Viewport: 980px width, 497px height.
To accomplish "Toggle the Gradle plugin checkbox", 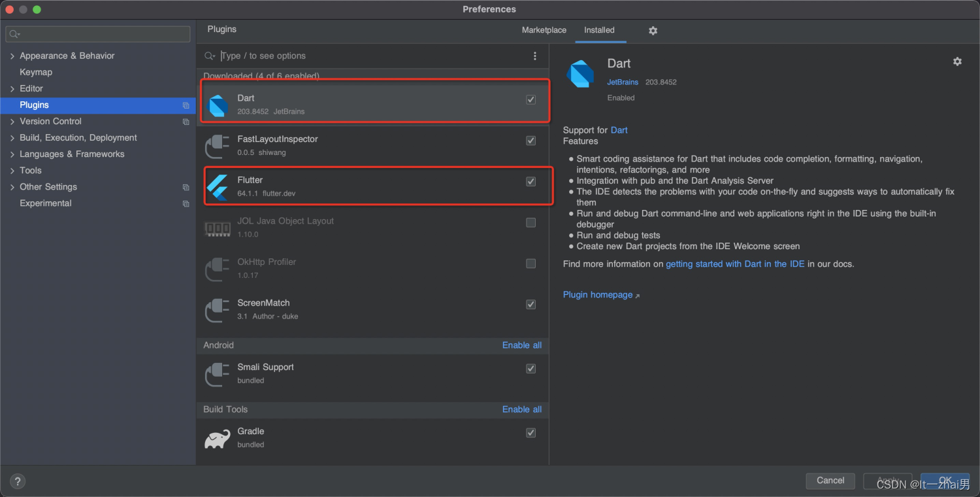I will point(531,432).
